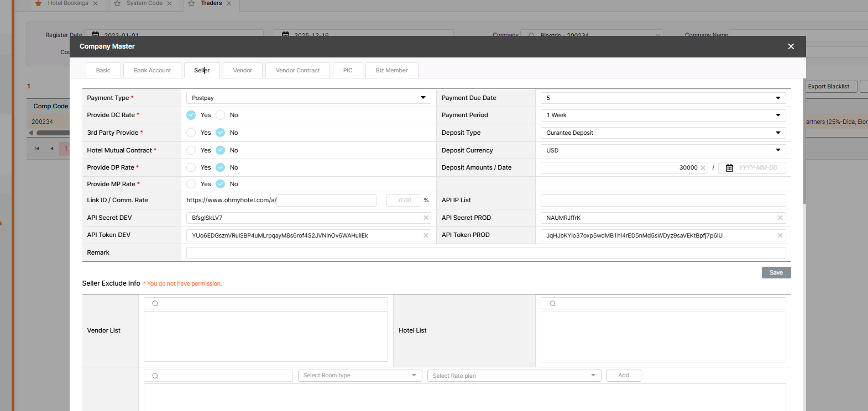Clear the API Token DEV field
Viewport: 868px width, 411px height.
click(x=426, y=235)
